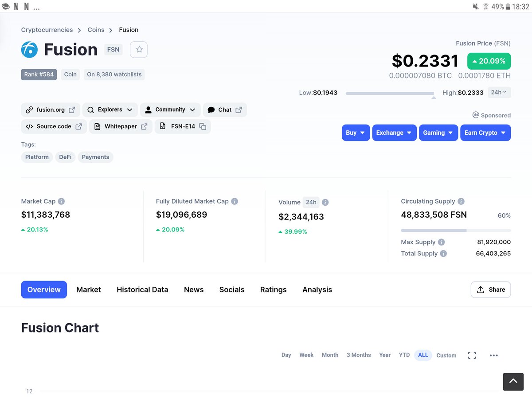Select Year chart range
The width and height of the screenshot is (532, 399).
385,355
